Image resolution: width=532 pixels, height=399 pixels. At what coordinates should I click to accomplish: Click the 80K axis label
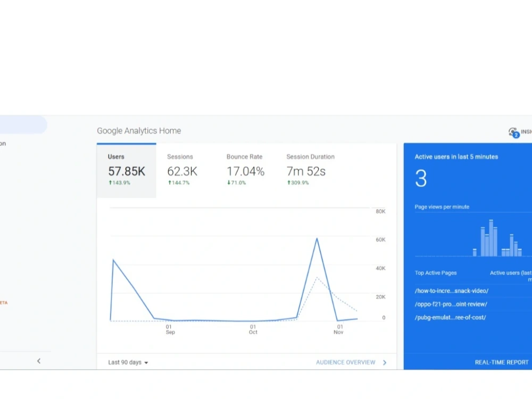(x=380, y=211)
